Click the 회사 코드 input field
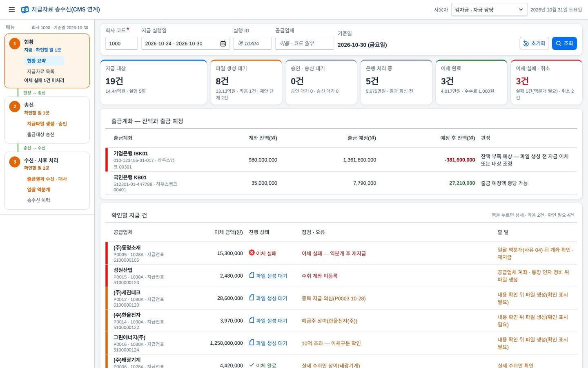Screen dimensions: 588x368 [x=121, y=43]
